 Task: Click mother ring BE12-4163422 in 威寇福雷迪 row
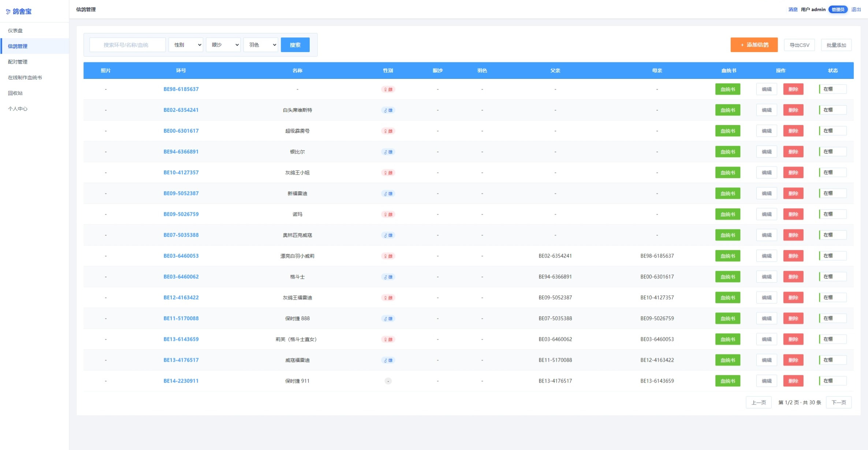click(x=657, y=360)
